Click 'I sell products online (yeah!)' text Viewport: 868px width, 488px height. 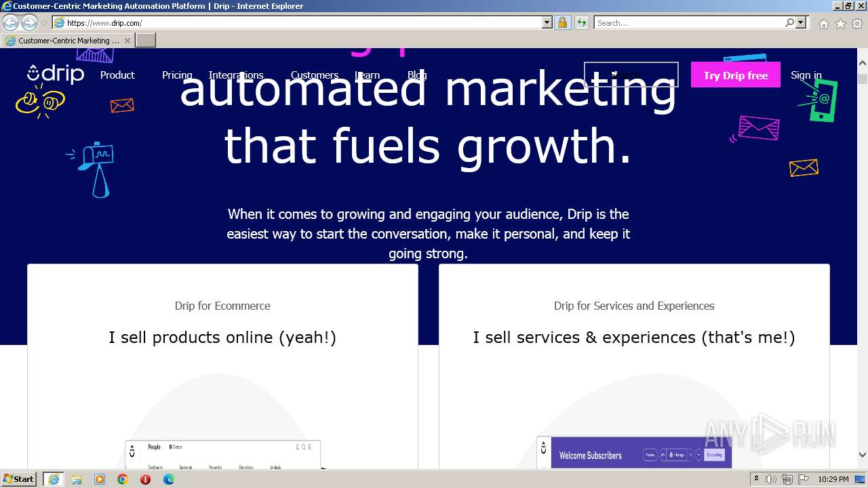tap(222, 337)
